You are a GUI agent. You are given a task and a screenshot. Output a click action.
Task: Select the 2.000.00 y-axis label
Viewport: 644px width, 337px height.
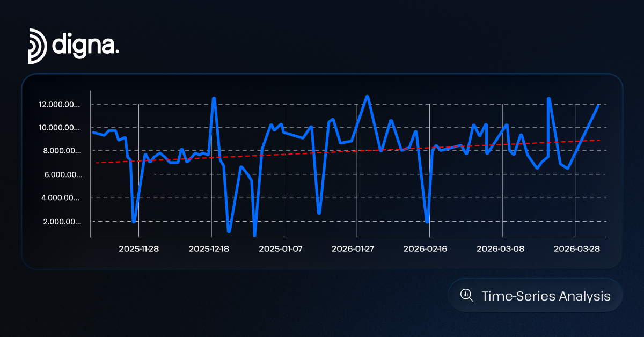(61, 222)
